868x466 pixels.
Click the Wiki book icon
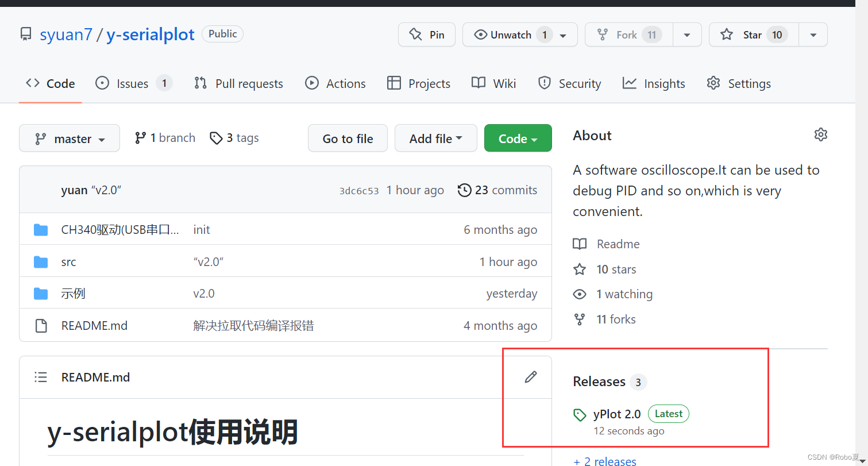479,83
